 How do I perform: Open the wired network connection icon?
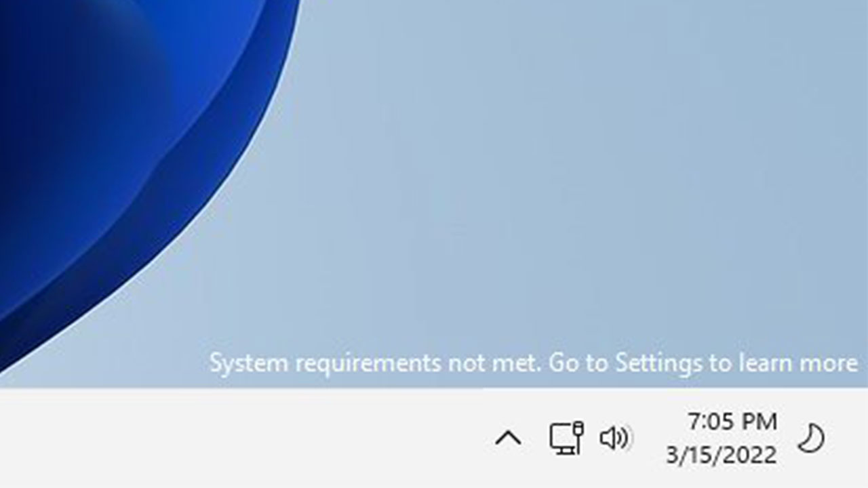click(567, 438)
